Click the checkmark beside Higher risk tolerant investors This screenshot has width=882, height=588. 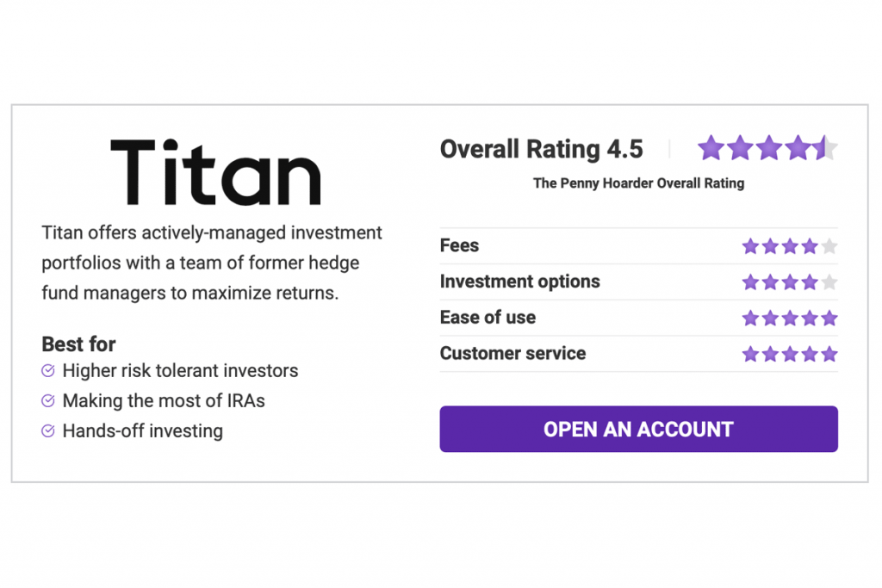[x=47, y=371]
